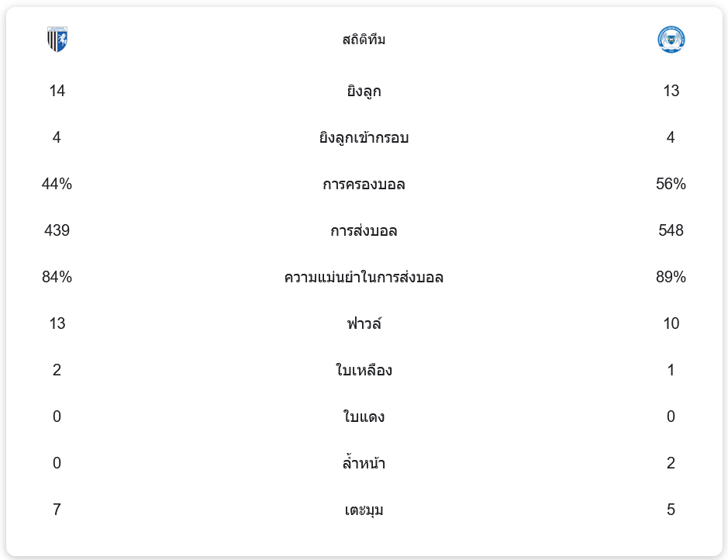
Task: Select the สถิติทีม header title
Action: coord(364,40)
